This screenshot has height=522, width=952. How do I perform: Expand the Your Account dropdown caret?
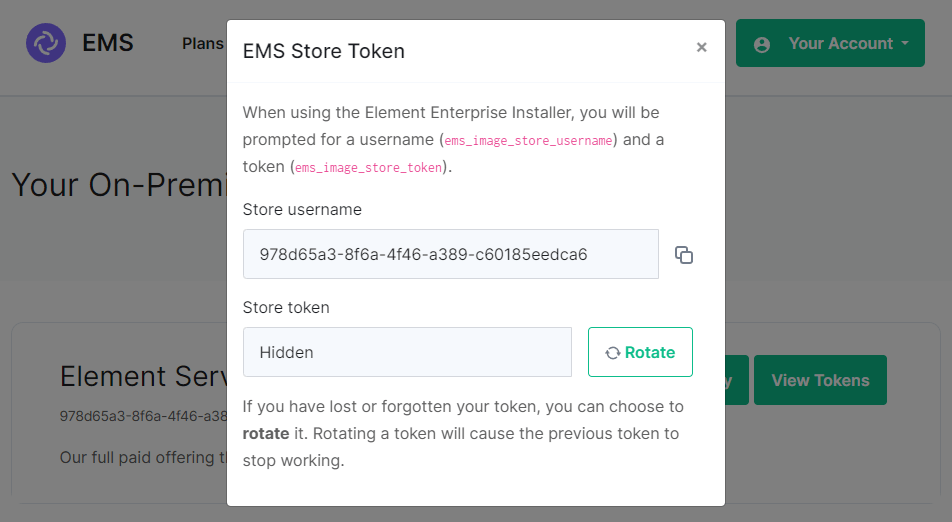click(x=905, y=43)
